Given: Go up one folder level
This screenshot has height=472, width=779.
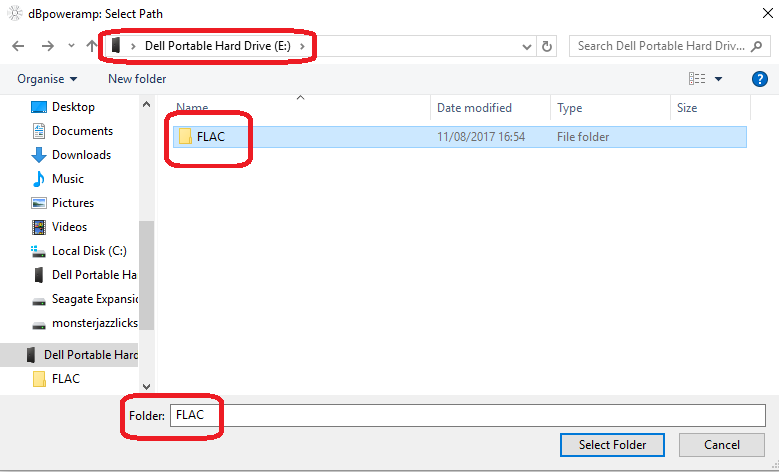Looking at the screenshot, I should point(92,46).
